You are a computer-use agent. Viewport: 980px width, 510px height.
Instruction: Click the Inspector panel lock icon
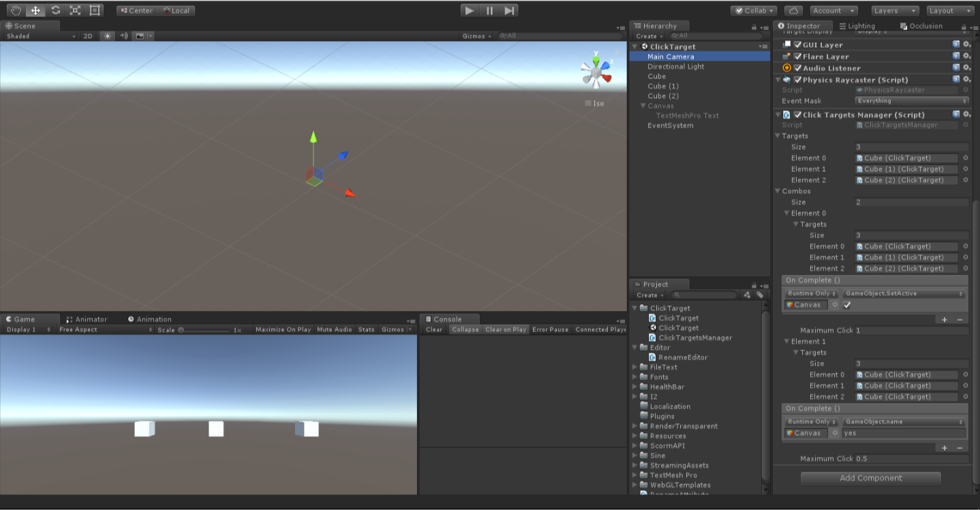(964, 27)
